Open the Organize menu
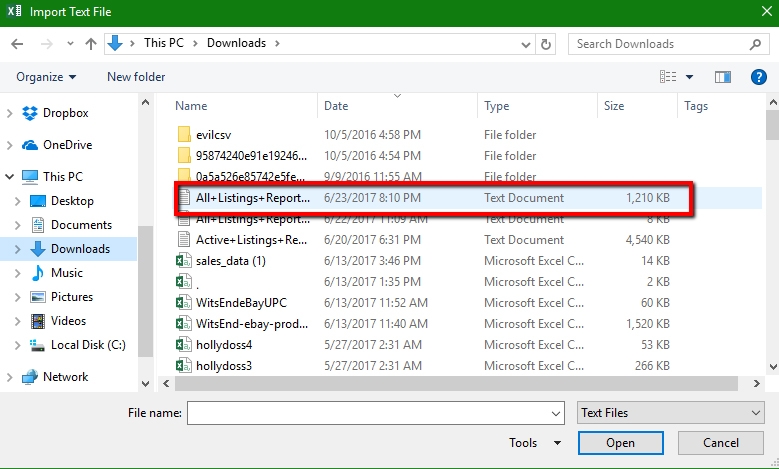The height and width of the screenshot is (469, 779). pyautogui.click(x=46, y=77)
